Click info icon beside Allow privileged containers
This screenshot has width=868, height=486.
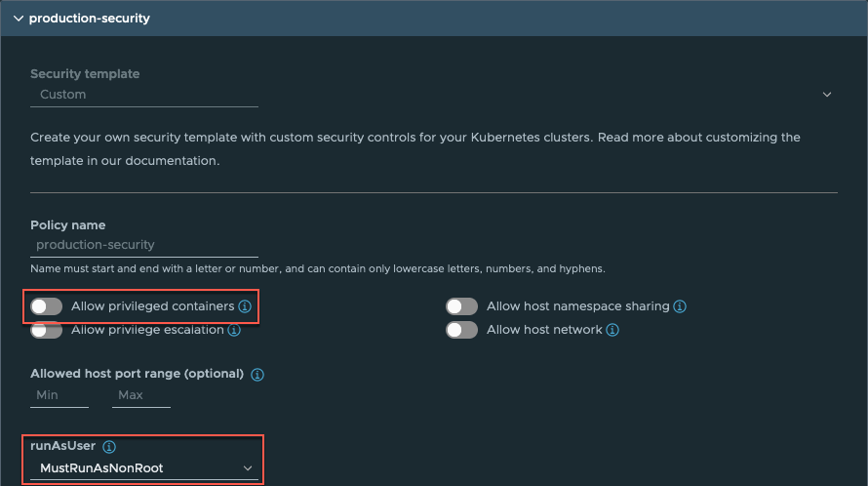pyautogui.click(x=245, y=306)
